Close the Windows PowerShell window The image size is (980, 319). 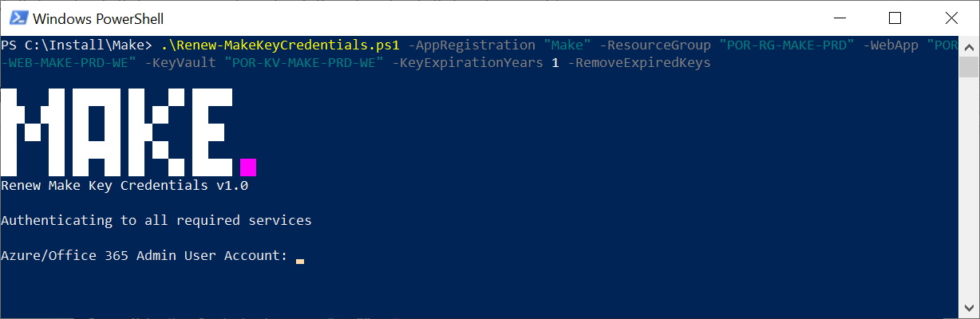coord(950,18)
